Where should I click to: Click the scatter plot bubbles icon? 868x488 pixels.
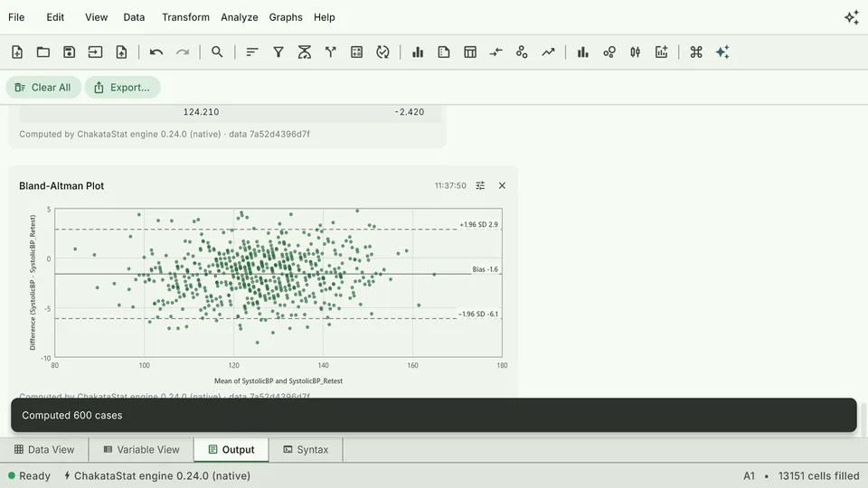[609, 52]
